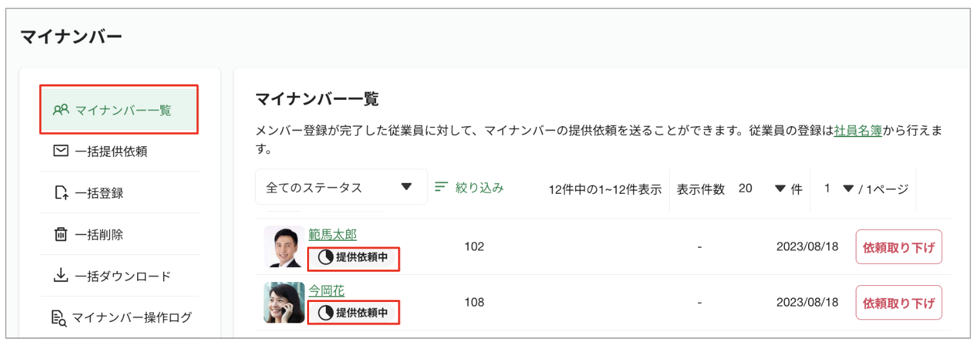Click 依頼取り下げ button for 範馬太郎
980x349 pixels.
(898, 247)
